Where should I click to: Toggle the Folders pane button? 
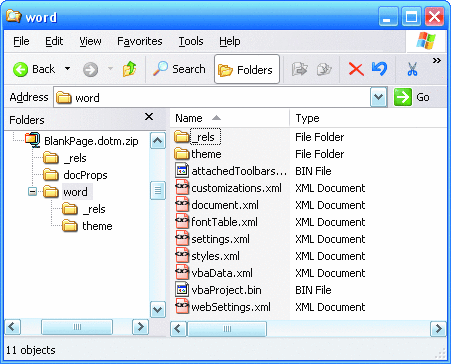click(247, 69)
